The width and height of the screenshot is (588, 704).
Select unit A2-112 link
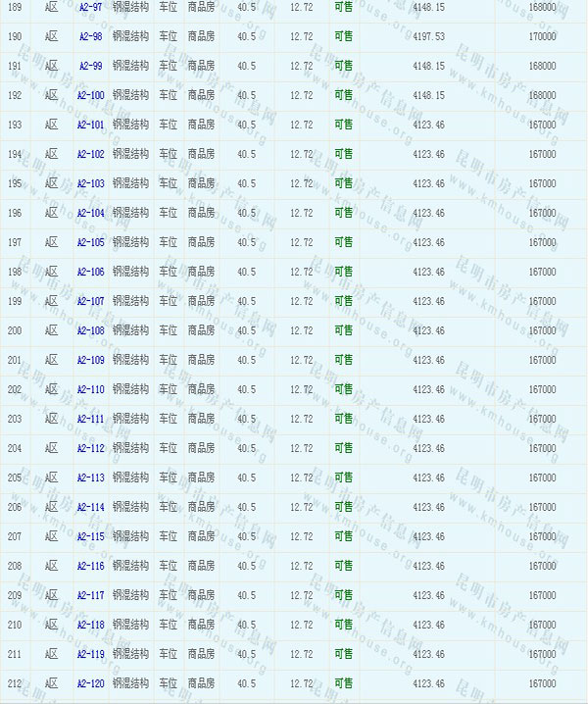90,448
